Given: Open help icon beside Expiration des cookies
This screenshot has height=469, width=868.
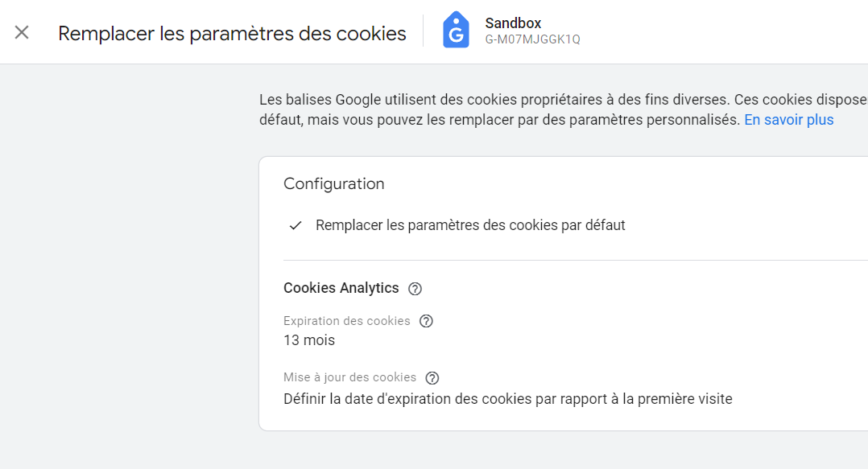Looking at the screenshot, I should point(426,321).
